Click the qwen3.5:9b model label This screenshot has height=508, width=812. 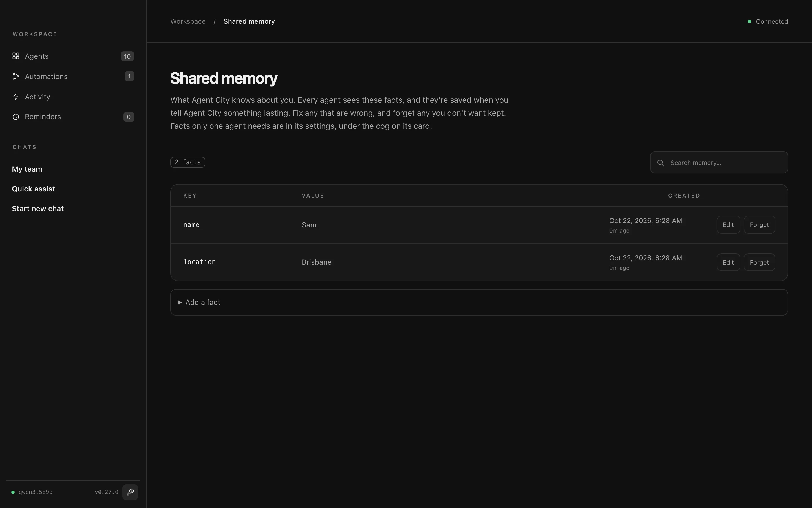pos(36,492)
